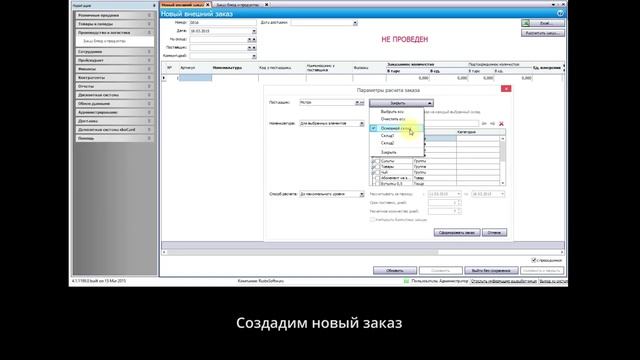Screen dimensions: 640x360
Task: Toggle the 'С проведением' checkbox
Action: pos(533,260)
